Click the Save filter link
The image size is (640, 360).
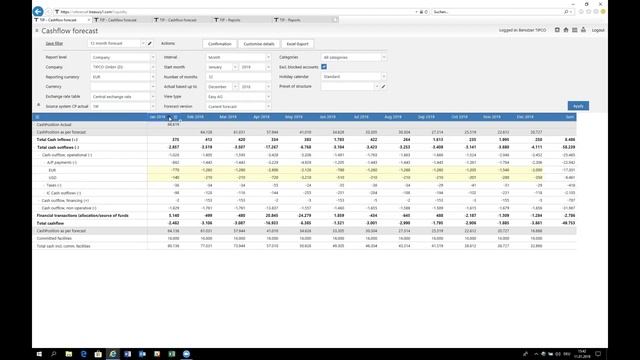tap(54, 43)
